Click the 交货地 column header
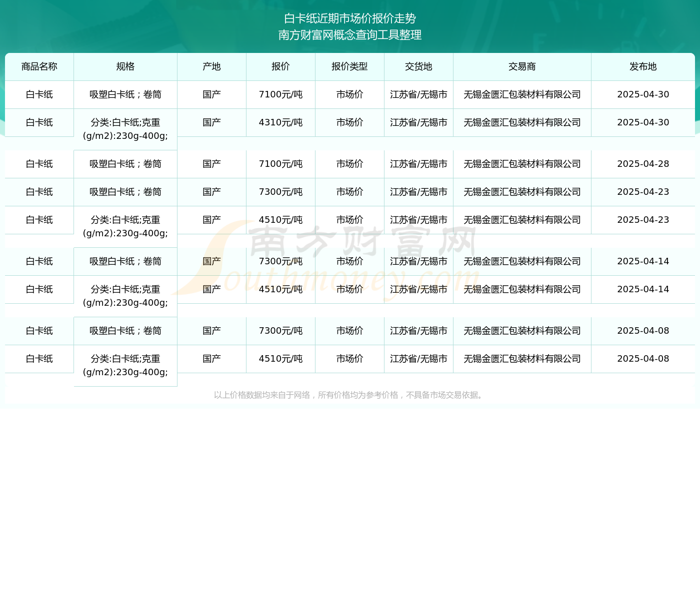Screen dimensions: 700x602 click(x=418, y=66)
